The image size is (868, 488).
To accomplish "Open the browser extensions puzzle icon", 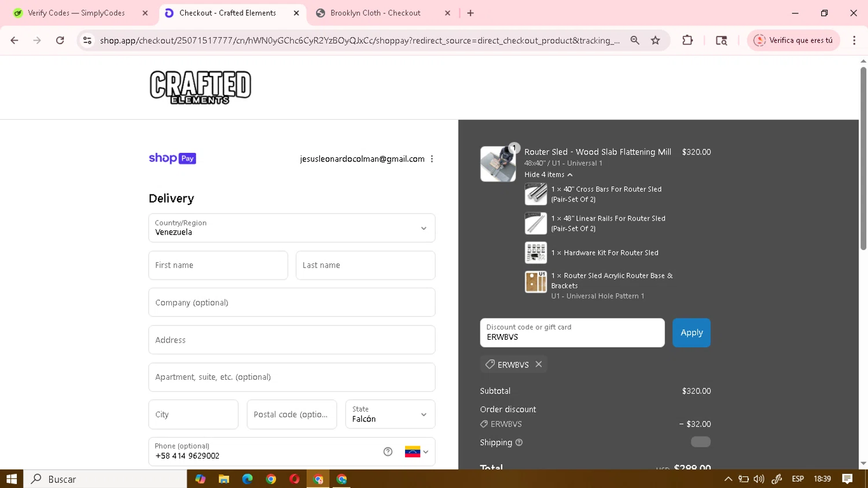I will (x=687, y=41).
